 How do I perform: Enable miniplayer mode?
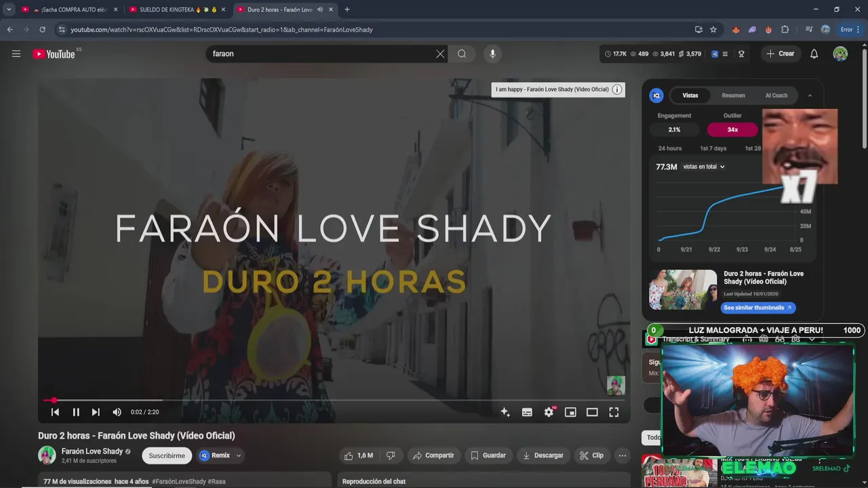point(570,412)
